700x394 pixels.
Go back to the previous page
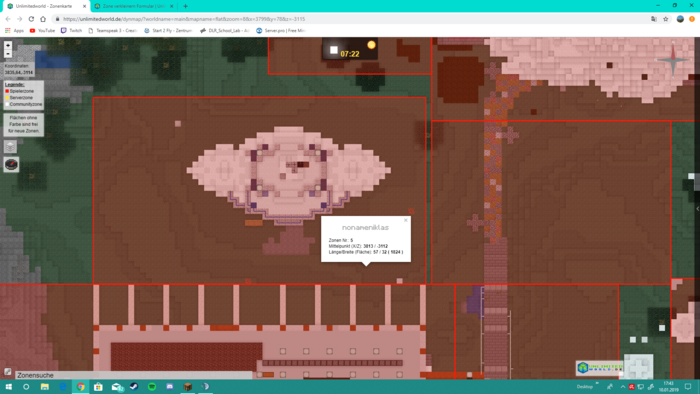(x=8, y=19)
